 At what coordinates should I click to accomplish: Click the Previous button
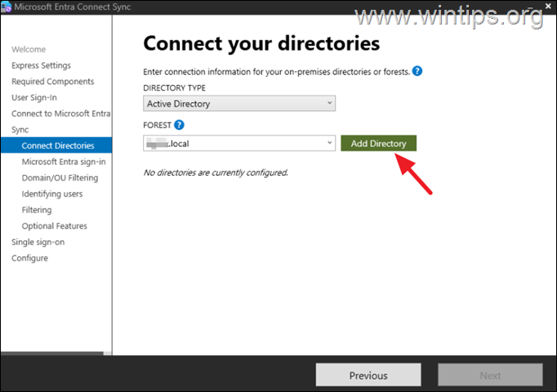click(x=368, y=375)
